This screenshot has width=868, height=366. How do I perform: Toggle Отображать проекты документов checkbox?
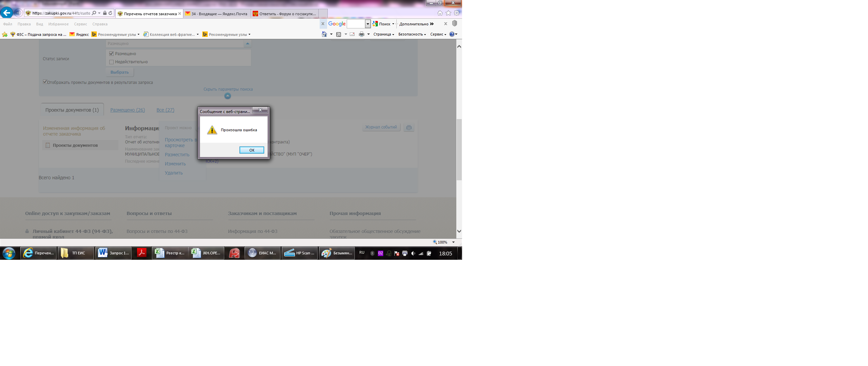tap(45, 82)
